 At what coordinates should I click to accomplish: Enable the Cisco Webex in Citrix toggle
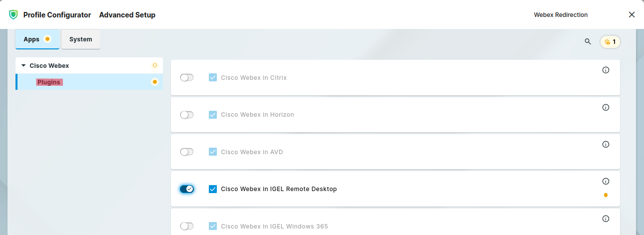pyautogui.click(x=187, y=78)
